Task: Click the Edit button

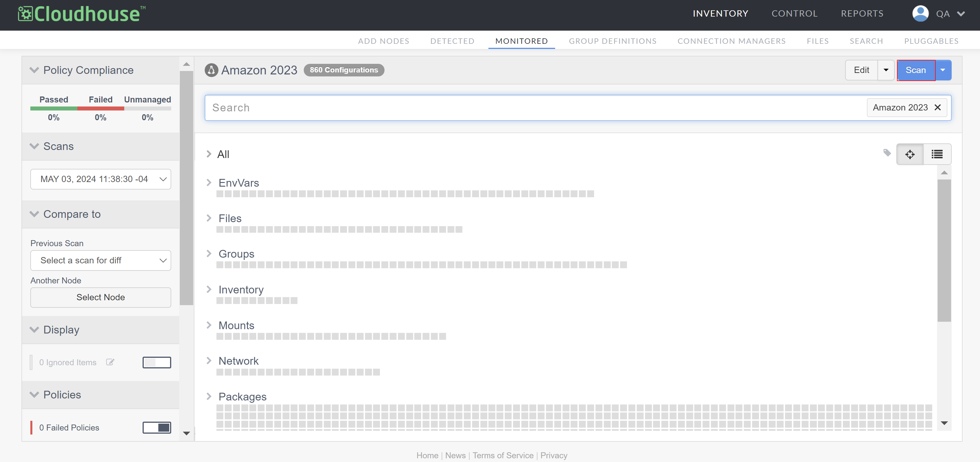Action: click(861, 70)
